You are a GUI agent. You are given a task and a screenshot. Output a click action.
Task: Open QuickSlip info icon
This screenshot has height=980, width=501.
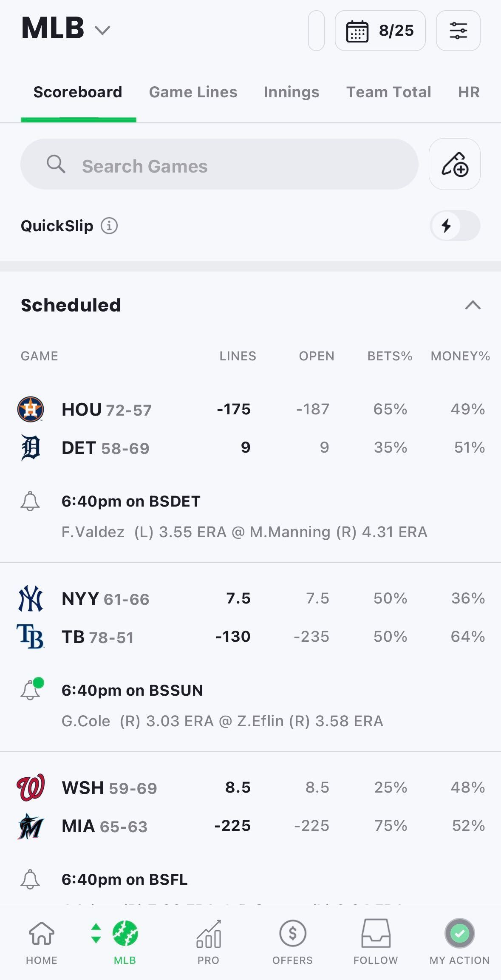coord(109,226)
